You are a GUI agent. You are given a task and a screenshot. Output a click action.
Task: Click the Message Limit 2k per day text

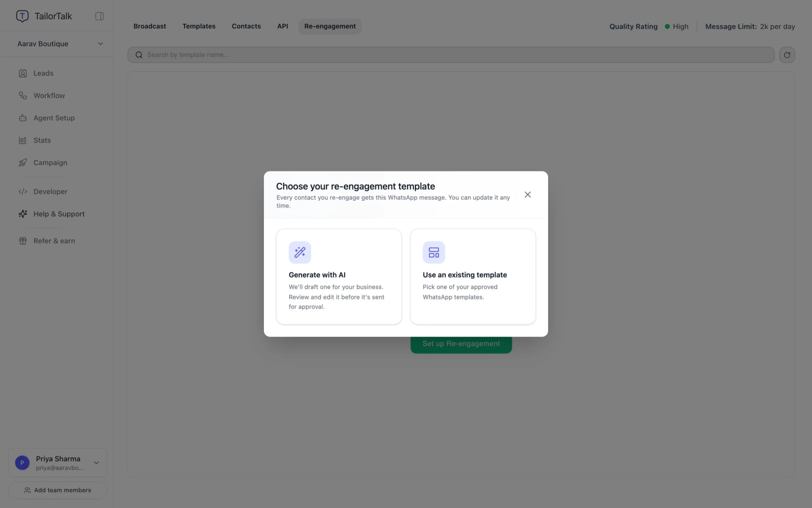(x=750, y=26)
